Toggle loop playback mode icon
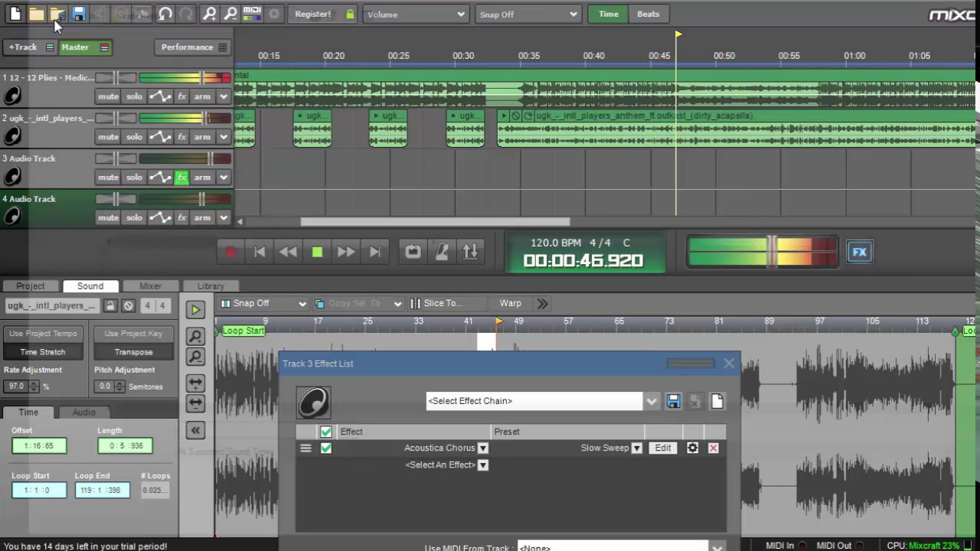This screenshot has width=980, height=551. [413, 252]
